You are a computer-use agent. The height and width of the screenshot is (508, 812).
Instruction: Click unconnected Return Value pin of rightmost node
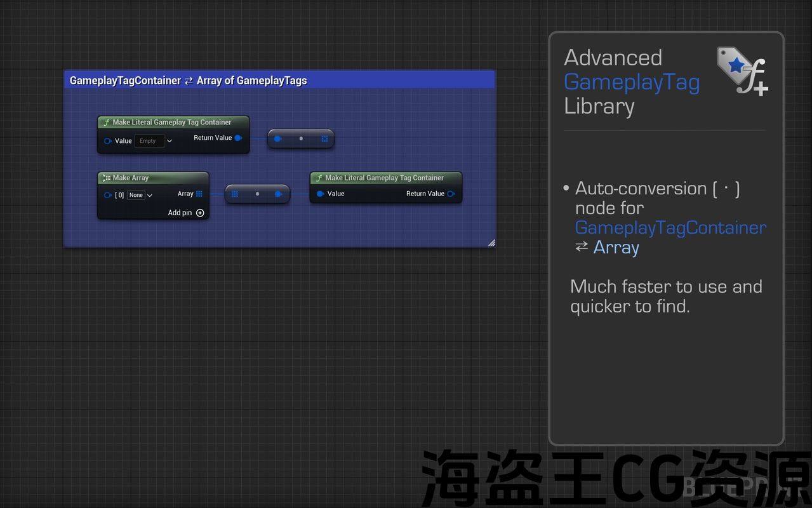pyautogui.click(x=451, y=194)
